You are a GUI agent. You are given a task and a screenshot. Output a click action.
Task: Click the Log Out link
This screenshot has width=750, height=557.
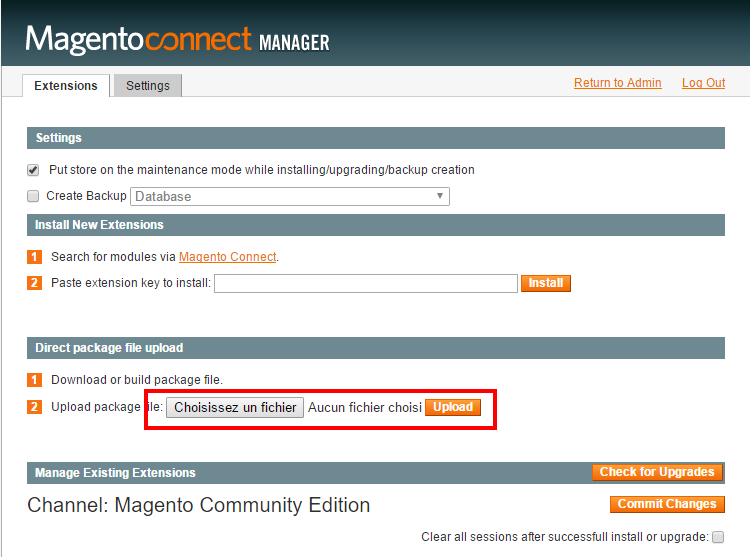coord(703,83)
